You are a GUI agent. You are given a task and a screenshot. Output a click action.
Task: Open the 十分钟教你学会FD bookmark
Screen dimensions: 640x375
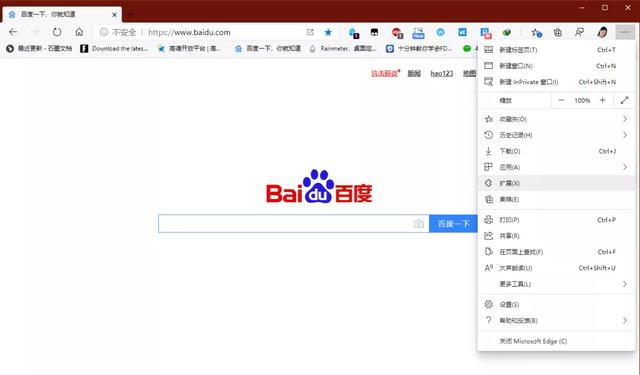(419, 49)
